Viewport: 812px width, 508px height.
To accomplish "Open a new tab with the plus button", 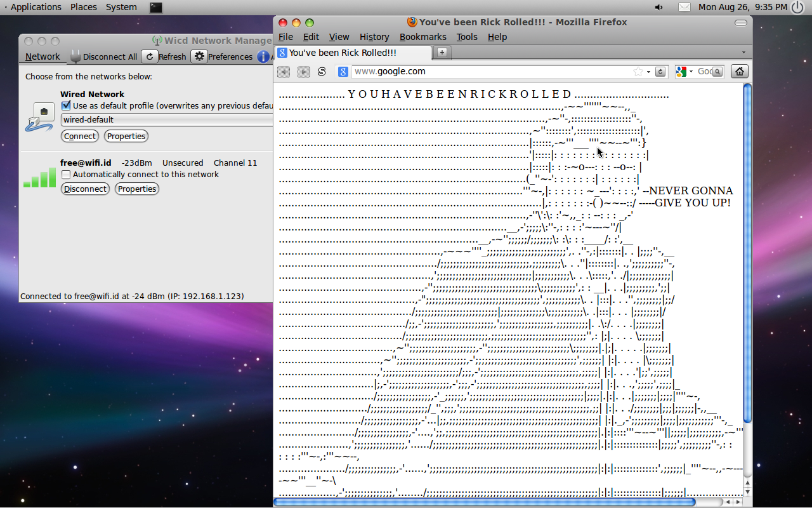I will coord(442,53).
